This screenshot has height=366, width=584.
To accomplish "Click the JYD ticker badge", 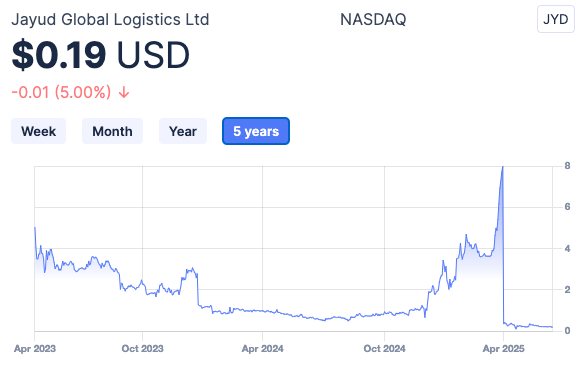I will (x=555, y=19).
